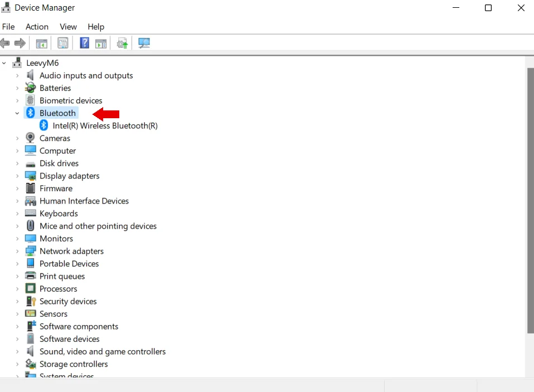Expand Human Interface Devices chevron
Image resolution: width=534 pixels, height=392 pixels.
(17, 201)
